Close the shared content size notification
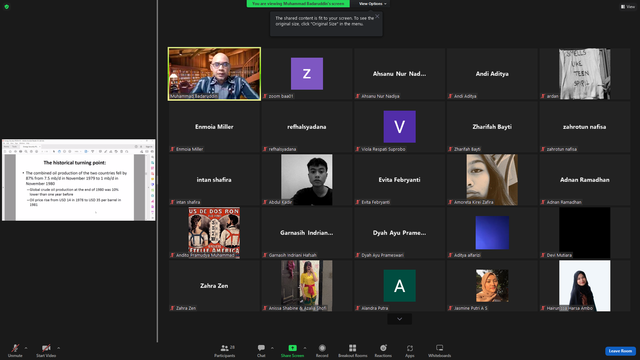 click(x=378, y=16)
